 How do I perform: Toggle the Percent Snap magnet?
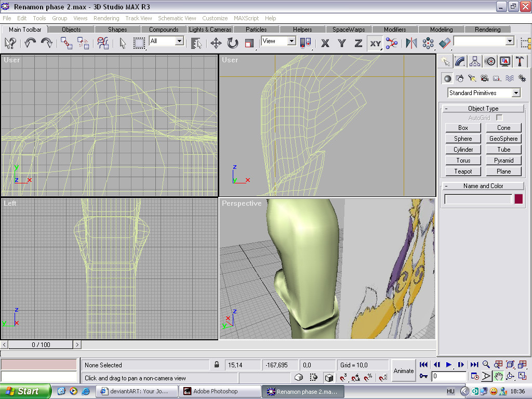(x=368, y=377)
